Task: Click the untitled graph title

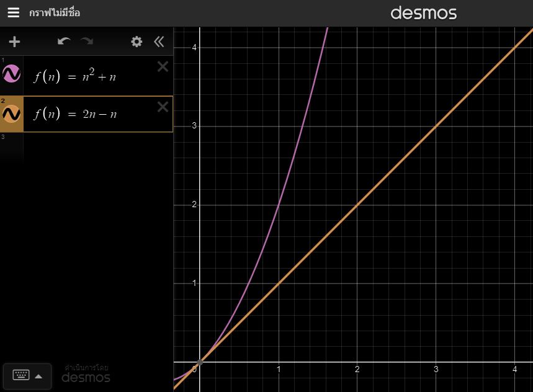Action: click(x=55, y=13)
